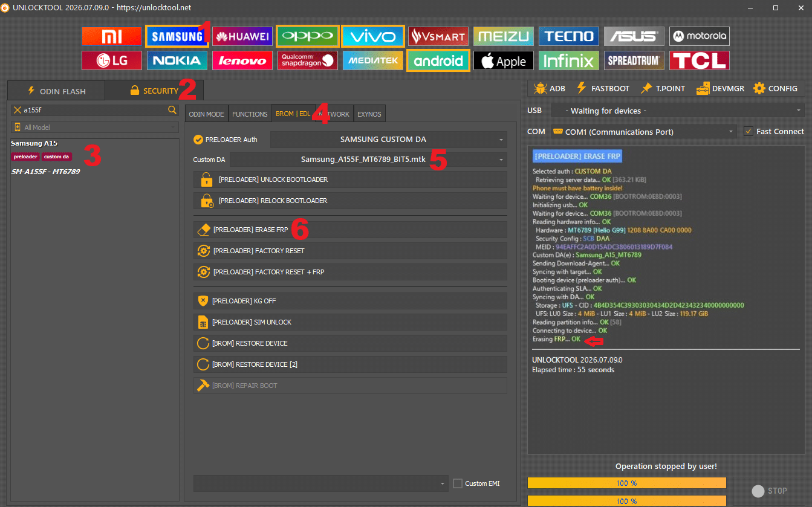Run [PRELOADER] SIM UNLOCK
The image size is (812, 507).
pyautogui.click(x=350, y=322)
